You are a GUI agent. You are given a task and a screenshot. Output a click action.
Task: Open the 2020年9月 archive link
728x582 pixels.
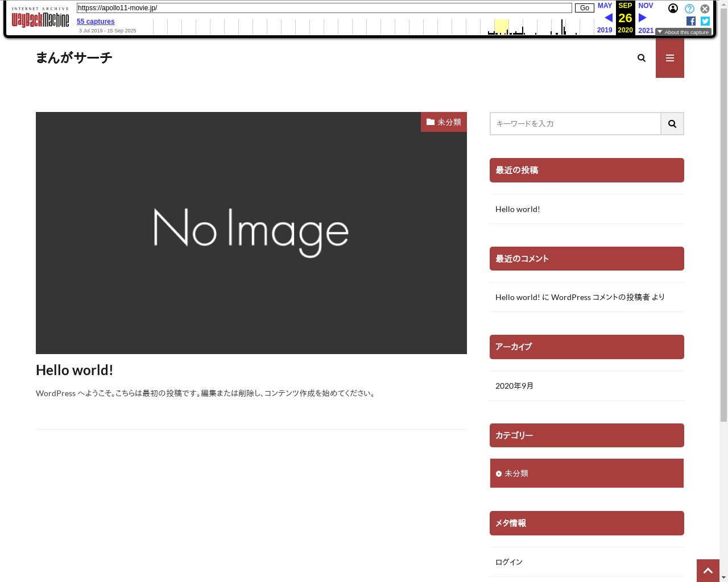point(514,386)
